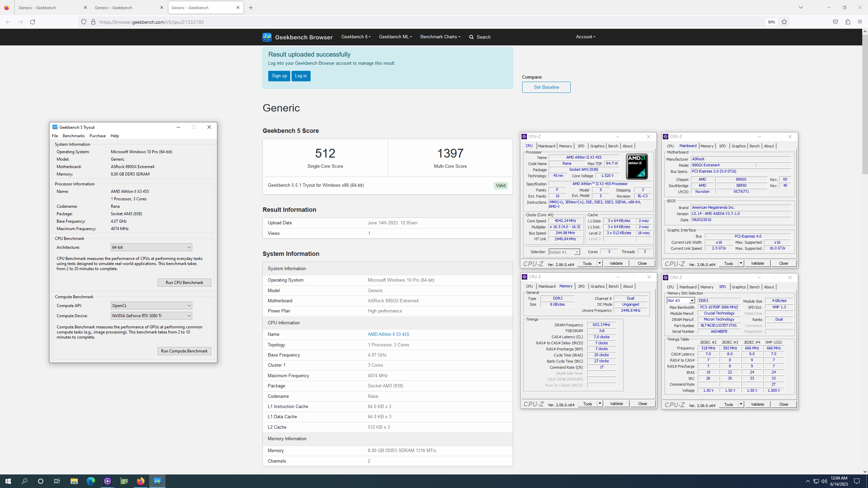868x488 pixels.
Task: Open the Geekbench 6 navbar dropdown
Action: click(x=356, y=37)
